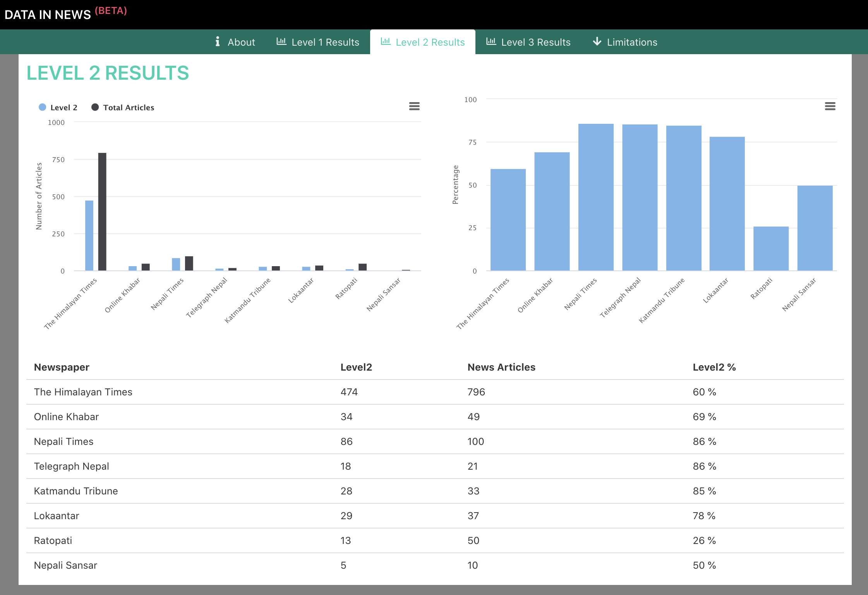Open the left chart's hamburger context menu
Image resolution: width=868 pixels, height=595 pixels.
[x=414, y=106]
